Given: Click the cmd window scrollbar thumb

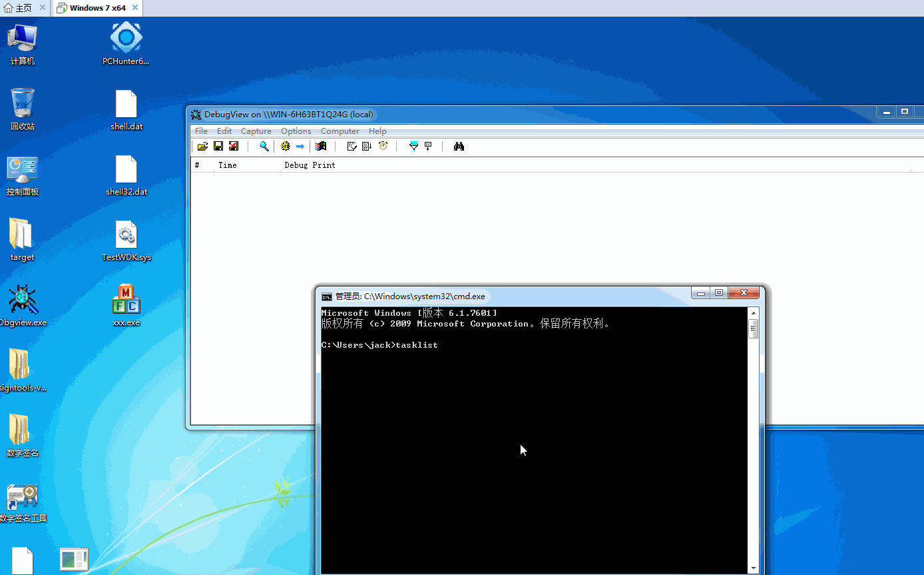Looking at the screenshot, I should click(754, 328).
